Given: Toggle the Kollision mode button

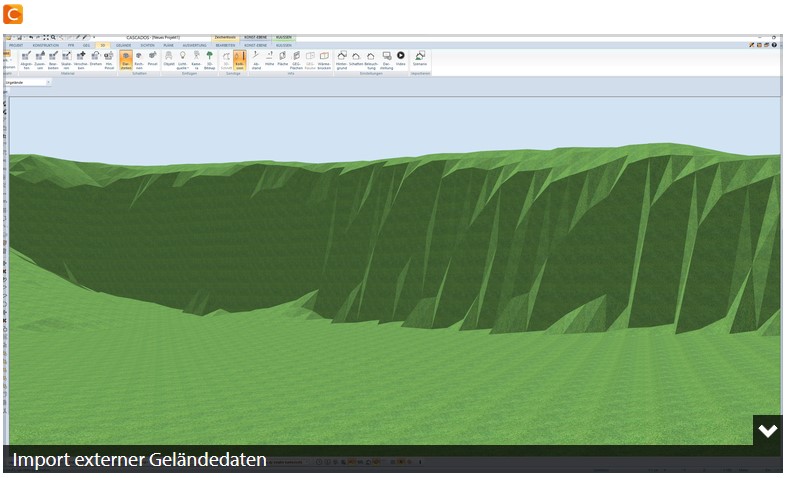Looking at the screenshot, I should tap(240, 60).
